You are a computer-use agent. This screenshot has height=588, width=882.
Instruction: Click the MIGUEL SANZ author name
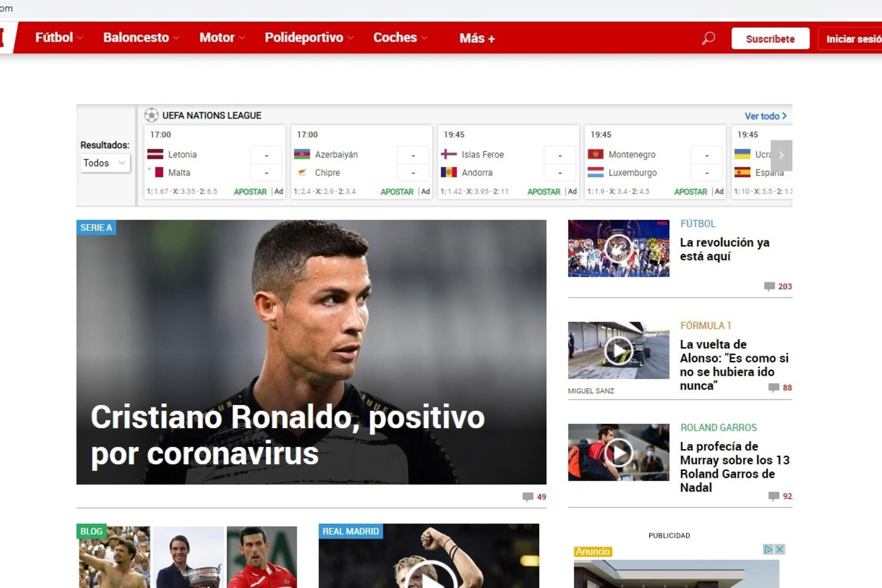[x=591, y=391]
